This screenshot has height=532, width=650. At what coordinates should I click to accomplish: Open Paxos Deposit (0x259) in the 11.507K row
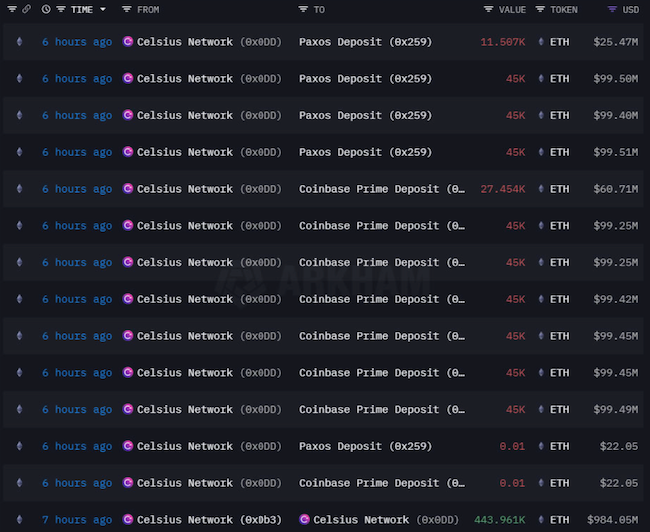click(365, 42)
